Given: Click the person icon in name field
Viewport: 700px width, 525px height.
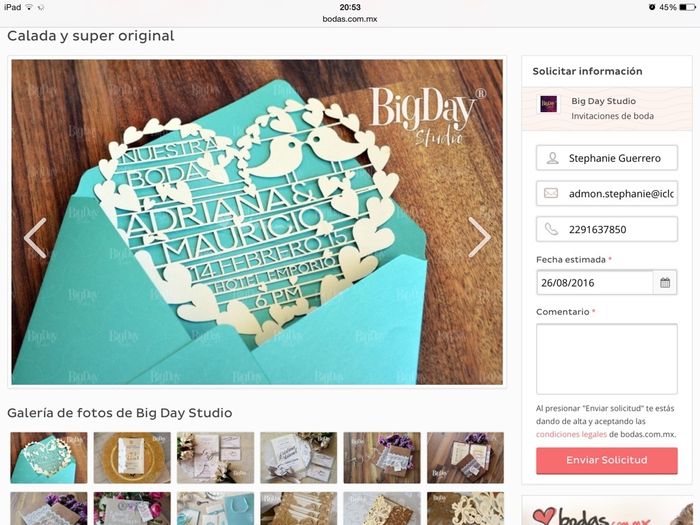Looking at the screenshot, I should [x=552, y=158].
